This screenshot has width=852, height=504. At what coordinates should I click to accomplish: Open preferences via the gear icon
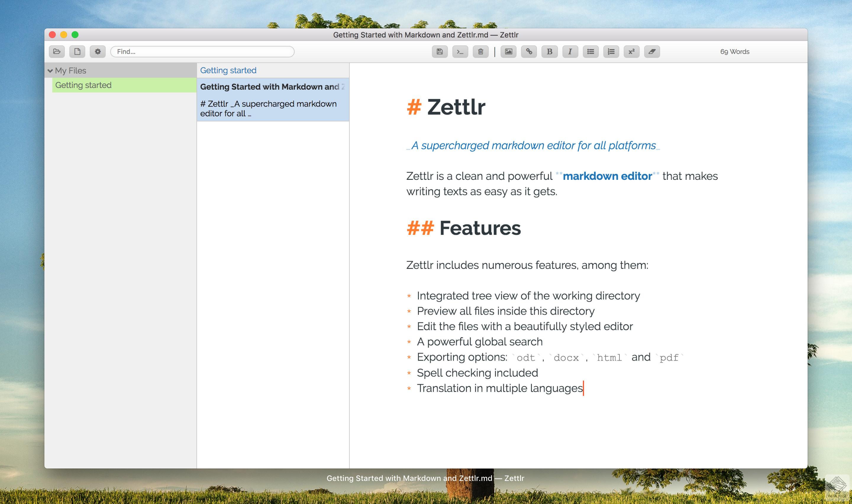click(98, 52)
